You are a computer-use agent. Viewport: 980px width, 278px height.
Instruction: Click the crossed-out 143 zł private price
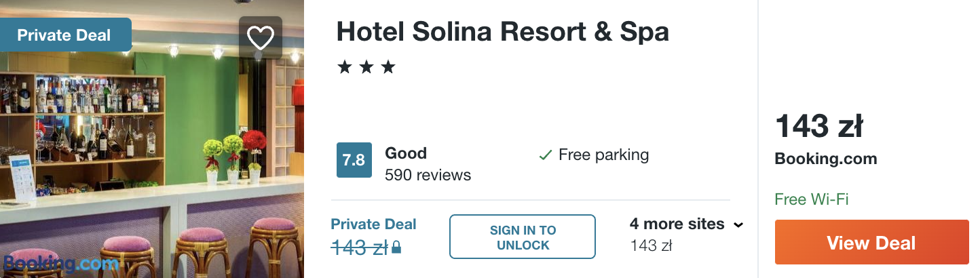pos(359,248)
